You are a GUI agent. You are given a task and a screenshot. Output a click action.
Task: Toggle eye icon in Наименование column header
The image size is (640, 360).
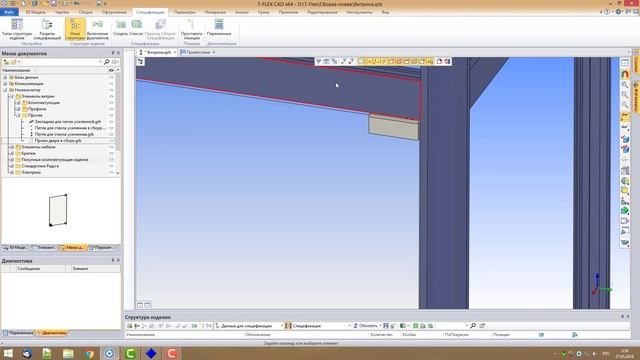(x=111, y=70)
